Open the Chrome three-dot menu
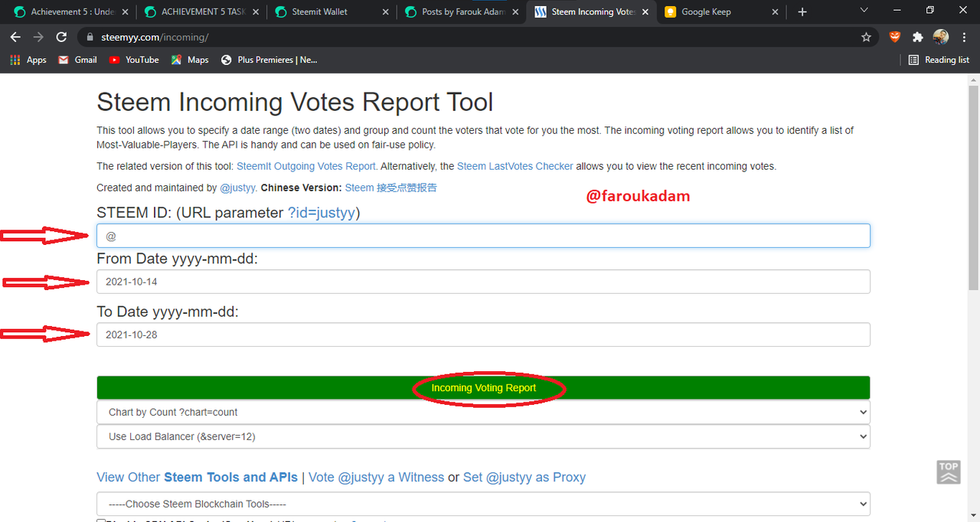980x522 pixels. point(964,37)
